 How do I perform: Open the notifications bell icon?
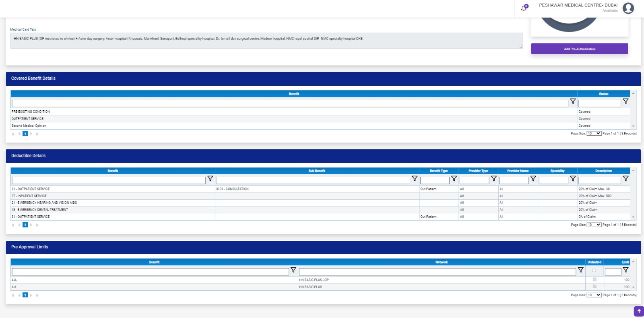[524, 8]
